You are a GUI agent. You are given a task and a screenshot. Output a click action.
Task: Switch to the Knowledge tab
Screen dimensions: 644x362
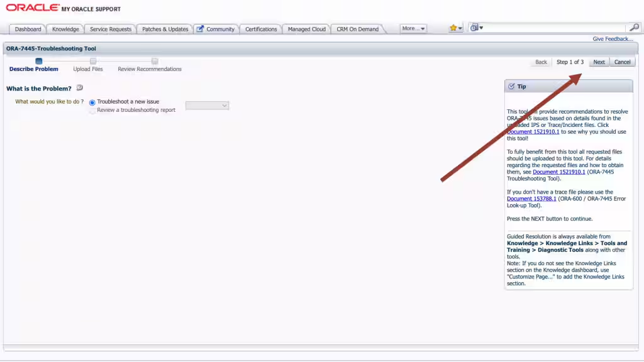pyautogui.click(x=65, y=29)
